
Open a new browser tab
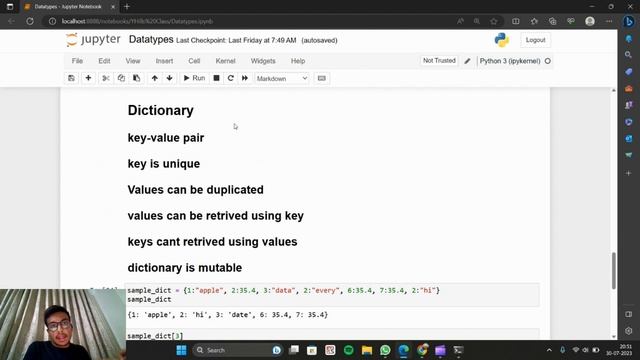pos(127,7)
